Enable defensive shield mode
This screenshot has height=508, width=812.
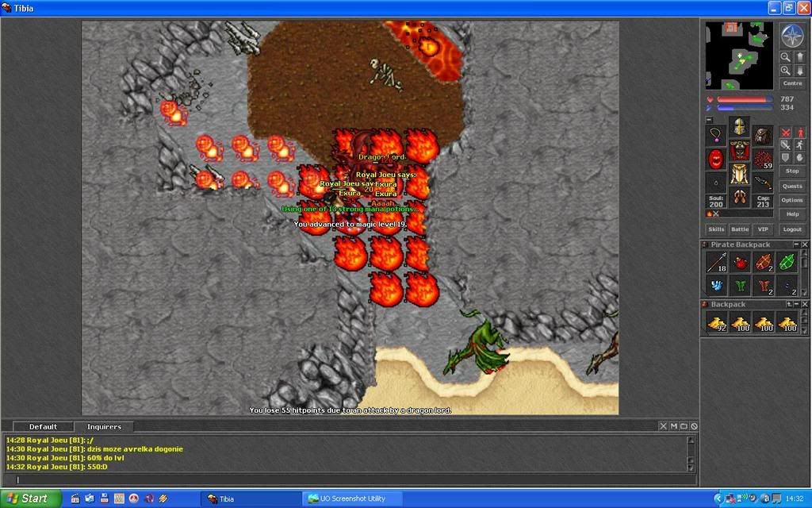(786, 158)
